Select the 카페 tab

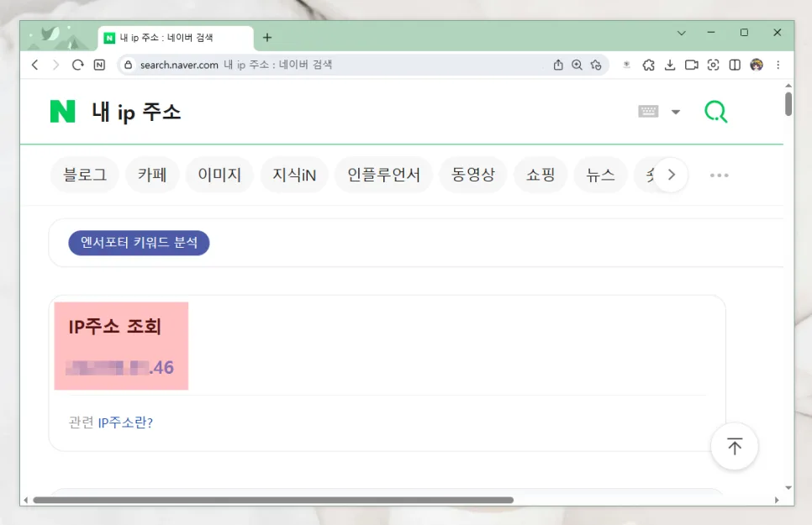pyautogui.click(x=152, y=175)
